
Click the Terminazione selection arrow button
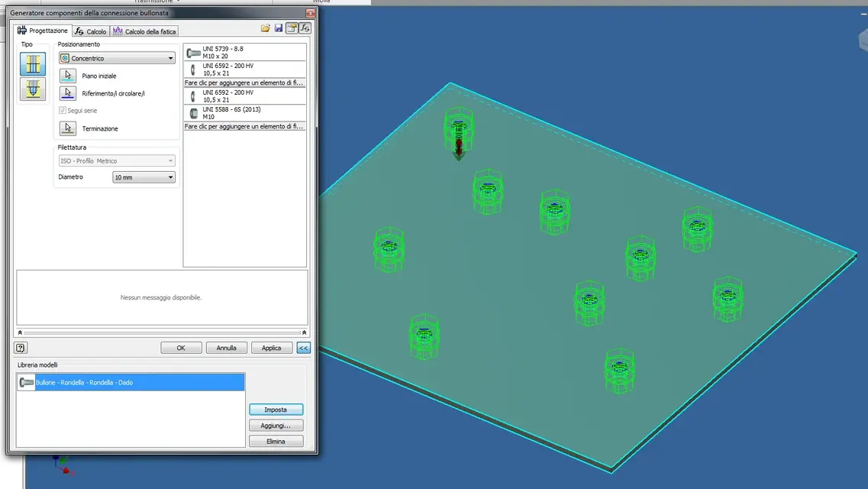[x=67, y=128]
